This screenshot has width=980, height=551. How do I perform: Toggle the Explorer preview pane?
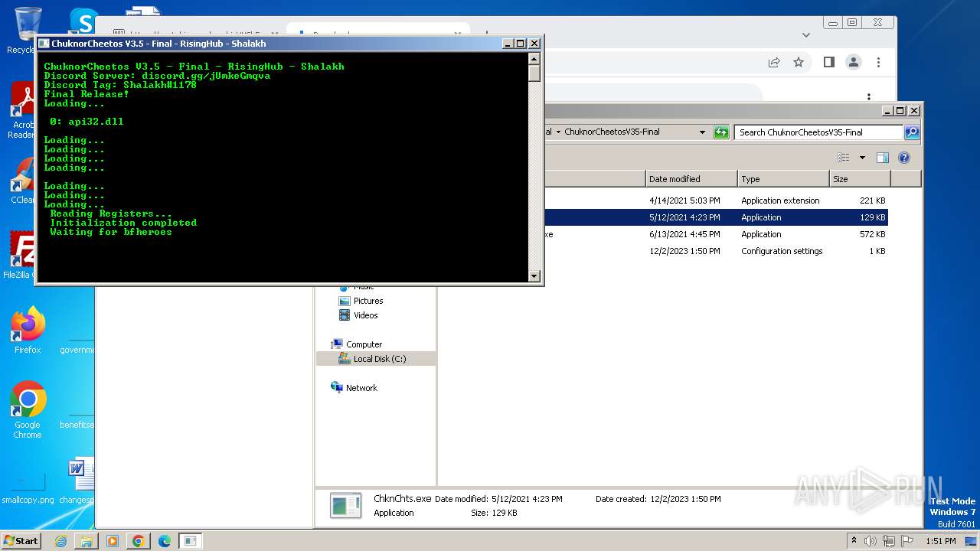click(x=882, y=158)
